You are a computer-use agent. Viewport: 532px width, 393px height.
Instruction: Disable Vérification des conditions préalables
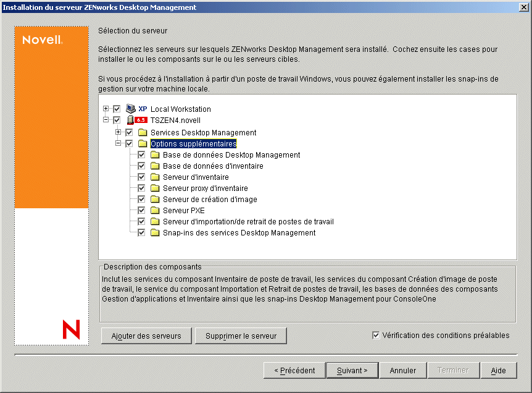[375, 335]
